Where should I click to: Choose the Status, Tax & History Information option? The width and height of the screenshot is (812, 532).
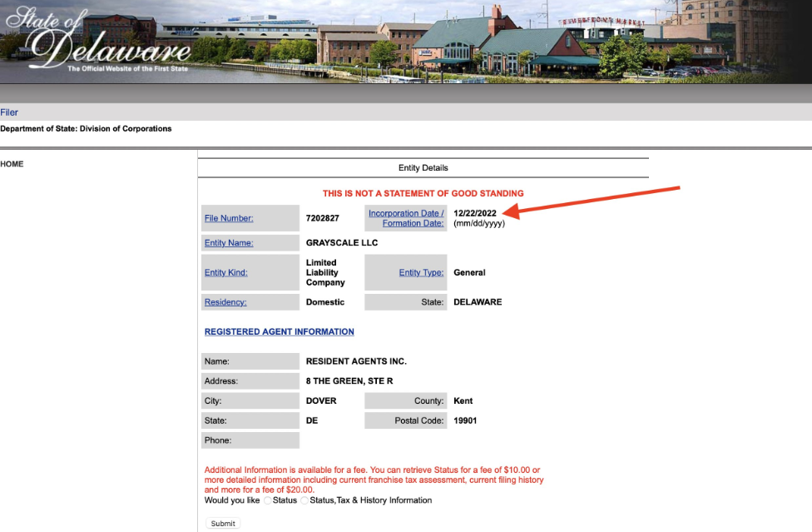pos(304,500)
